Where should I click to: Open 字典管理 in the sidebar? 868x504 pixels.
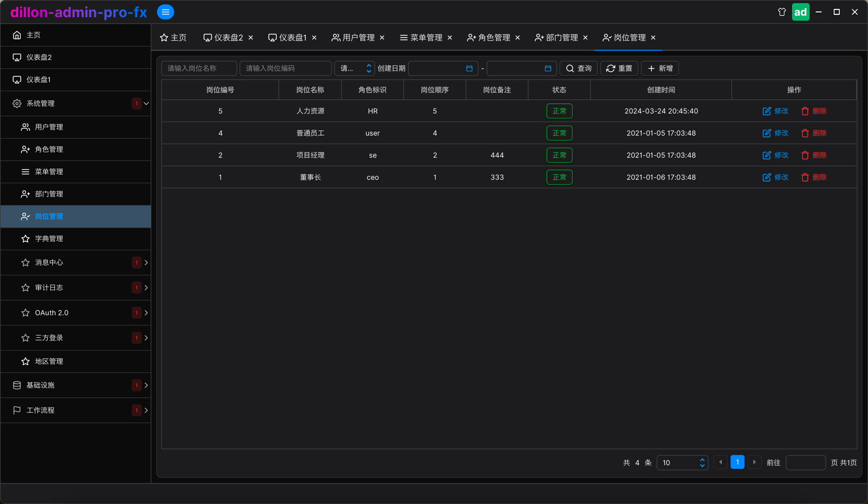pos(76,238)
